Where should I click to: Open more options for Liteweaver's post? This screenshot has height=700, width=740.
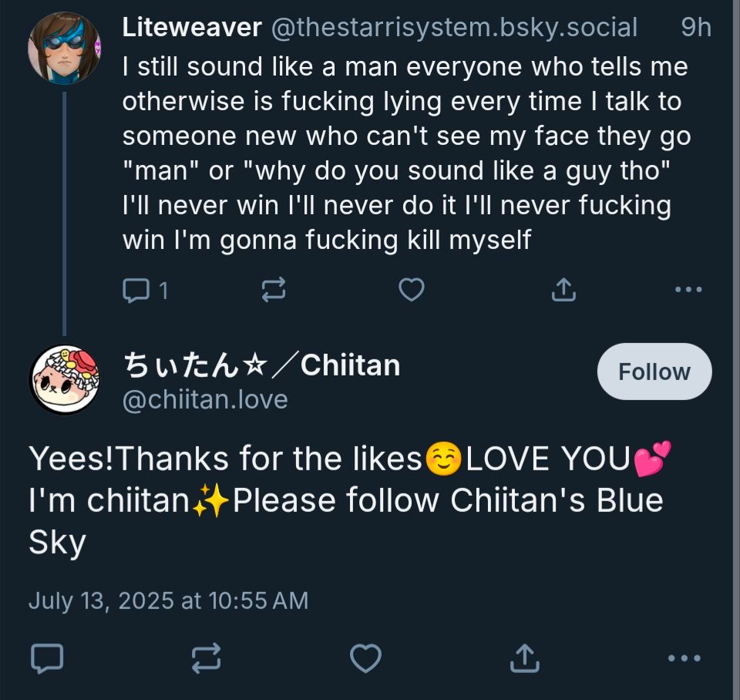point(688,290)
